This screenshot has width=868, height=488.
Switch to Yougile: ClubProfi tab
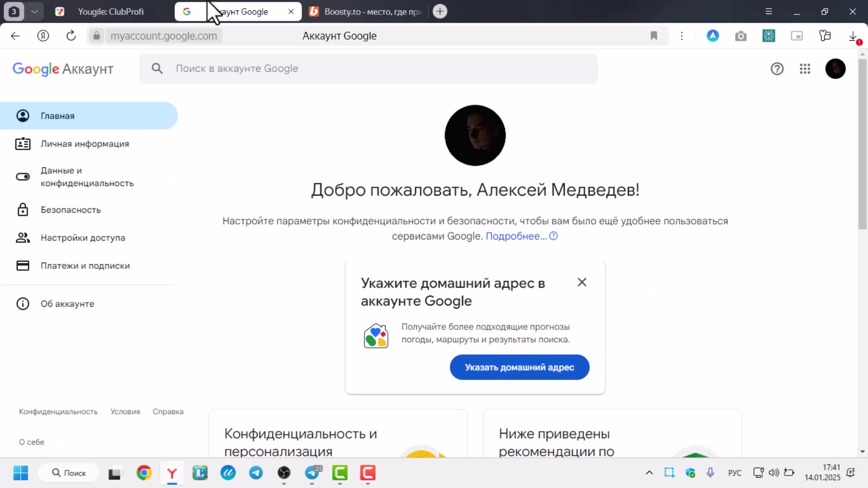pyautogui.click(x=110, y=11)
